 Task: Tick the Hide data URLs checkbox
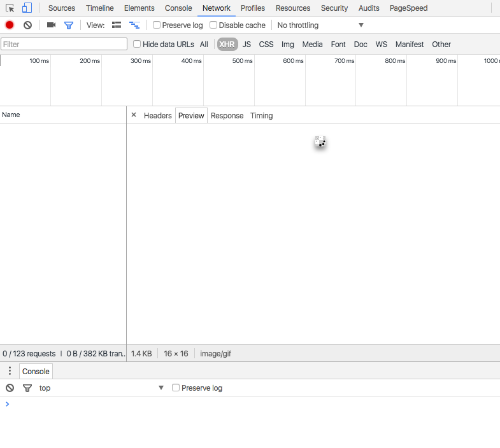pos(137,44)
